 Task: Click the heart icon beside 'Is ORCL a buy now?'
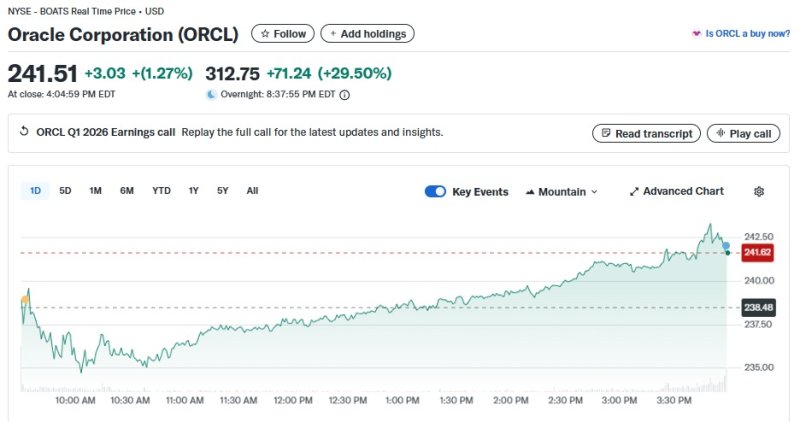click(696, 34)
